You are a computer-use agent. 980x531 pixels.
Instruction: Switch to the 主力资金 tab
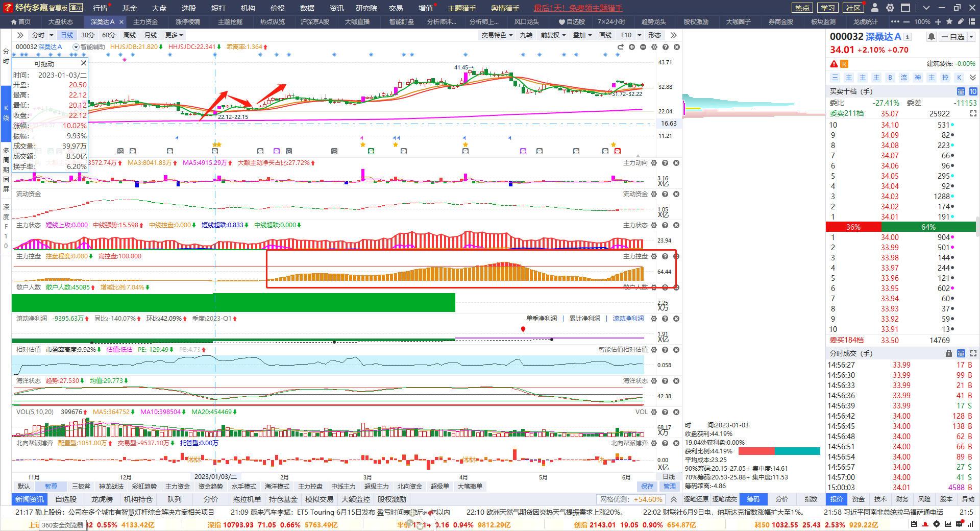[x=145, y=22]
